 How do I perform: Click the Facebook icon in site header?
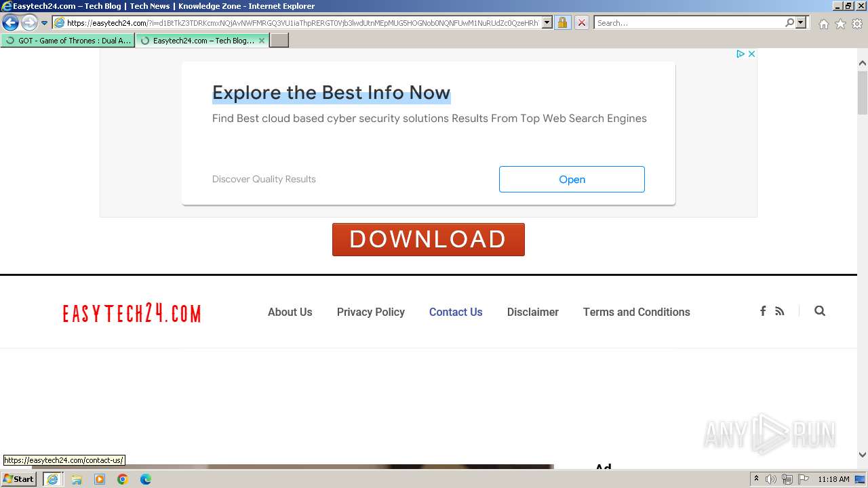pos(763,311)
